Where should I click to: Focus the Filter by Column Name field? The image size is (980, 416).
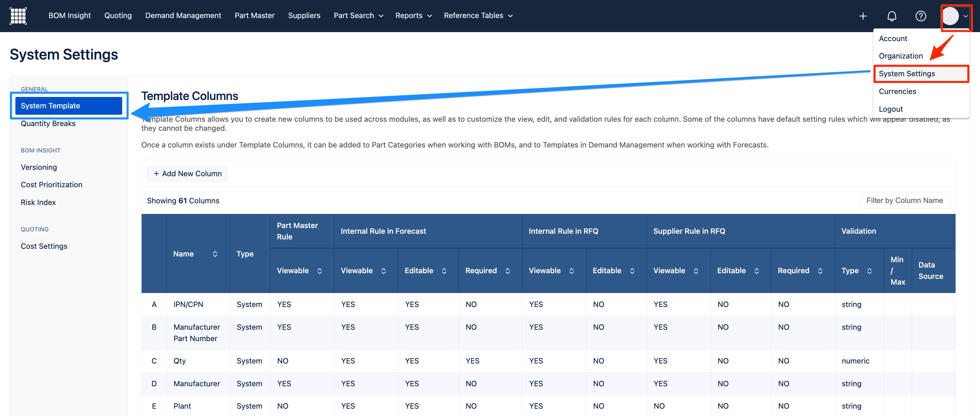tap(905, 200)
